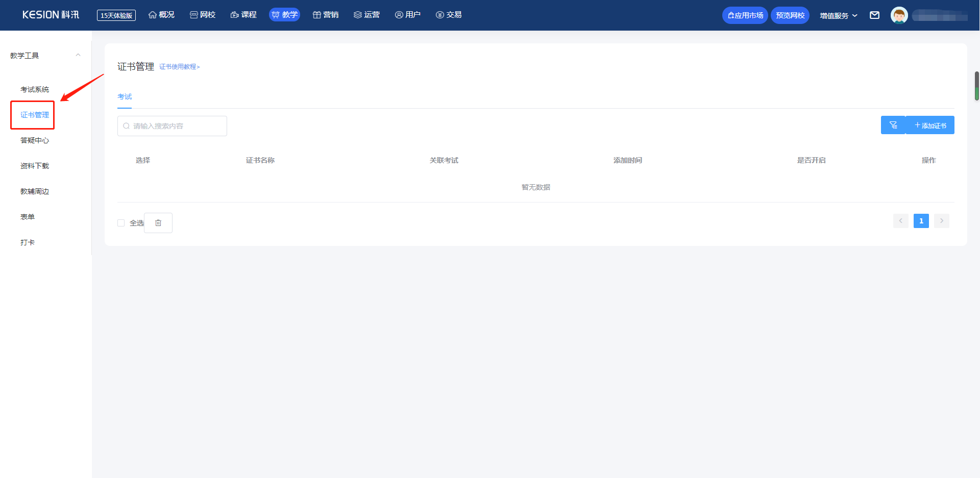Screen dimensions: 980x478
Task: Go to previous page arrow
Action: (x=901, y=221)
